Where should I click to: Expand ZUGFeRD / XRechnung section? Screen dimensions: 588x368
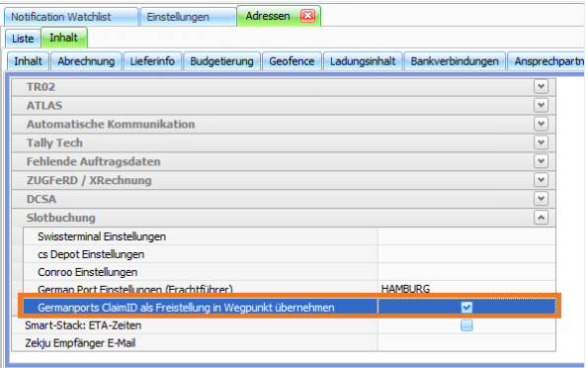[x=541, y=180]
